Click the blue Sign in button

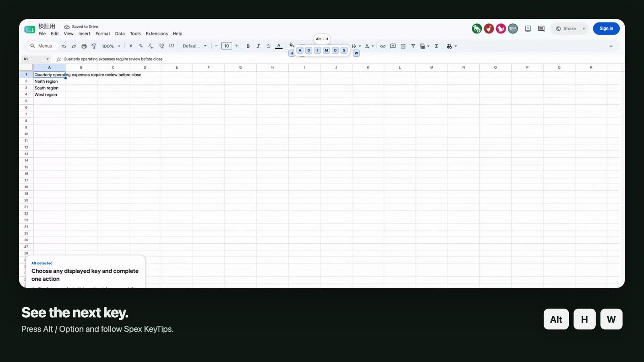pyautogui.click(x=606, y=29)
